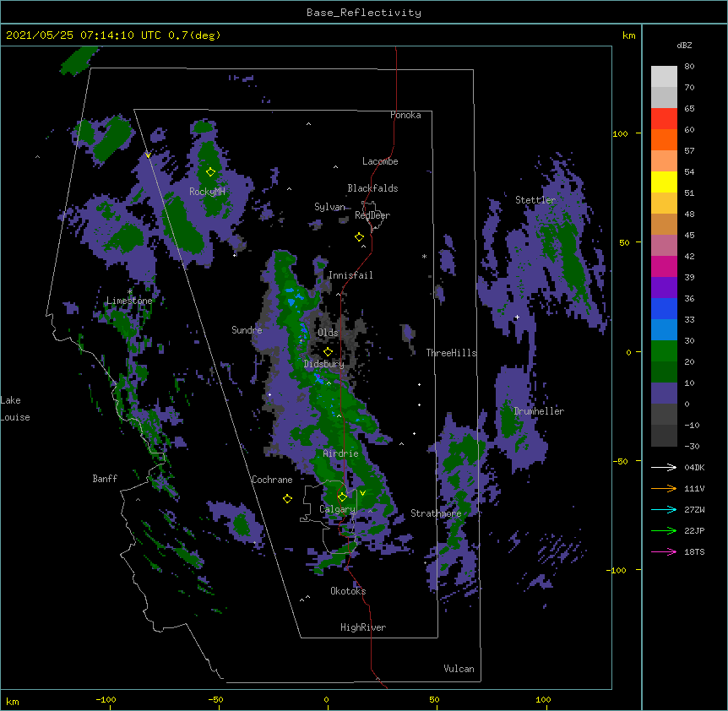
Task: Click the Base_Reflectivity title
Action: (x=364, y=13)
